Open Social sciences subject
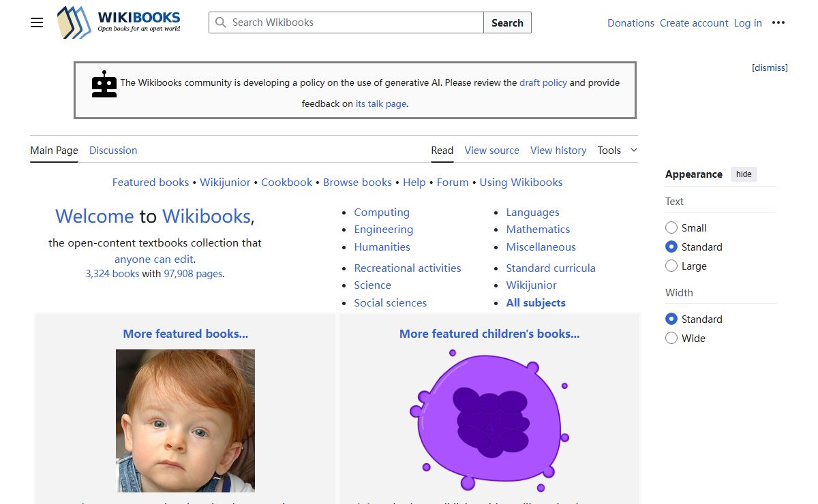 click(x=391, y=303)
